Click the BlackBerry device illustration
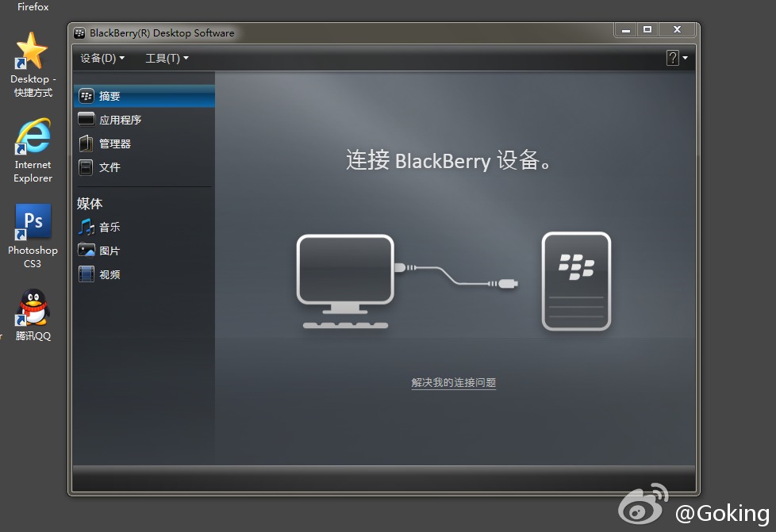The image size is (776, 532). pyautogui.click(x=577, y=281)
